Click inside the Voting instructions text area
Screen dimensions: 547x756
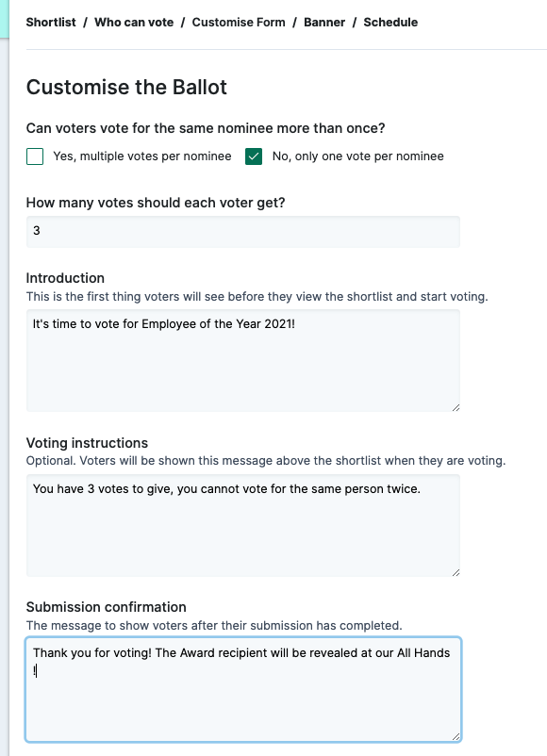(243, 526)
